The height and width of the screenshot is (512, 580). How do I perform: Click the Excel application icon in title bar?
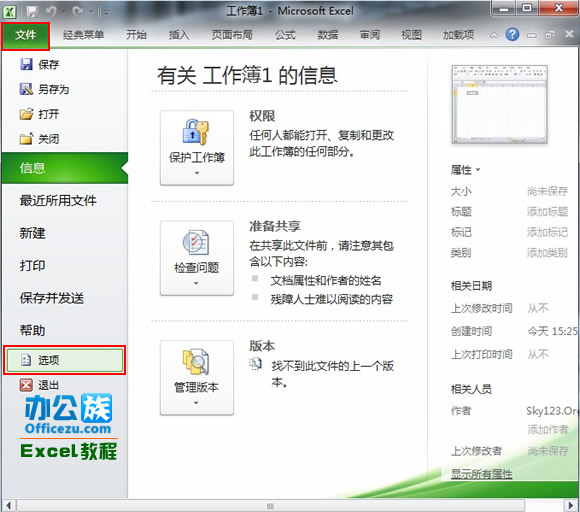pos(9,12)
